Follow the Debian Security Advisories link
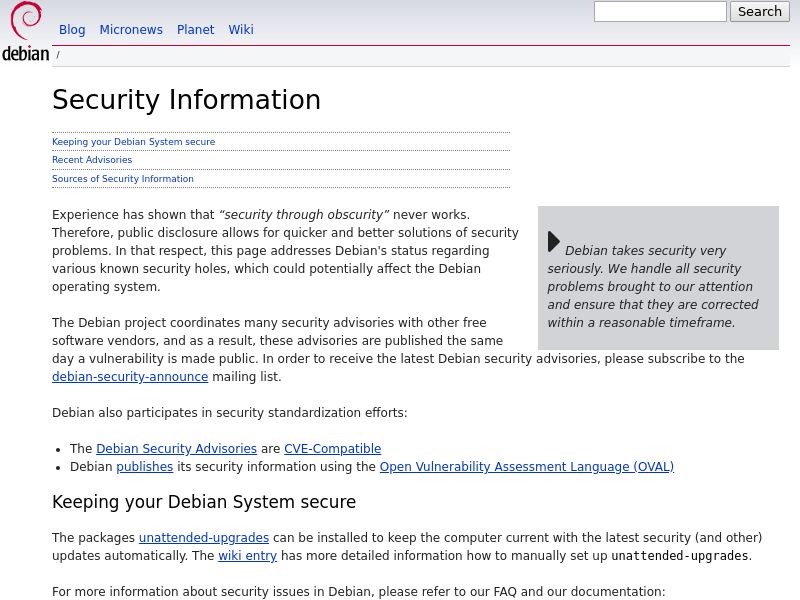 point(176,449)
